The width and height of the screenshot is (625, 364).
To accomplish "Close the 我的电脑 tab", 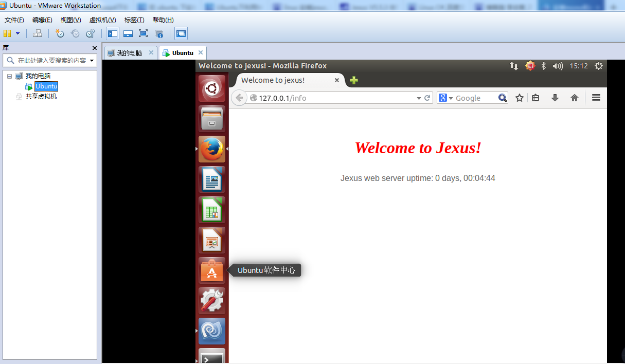I will click(151, 52).
